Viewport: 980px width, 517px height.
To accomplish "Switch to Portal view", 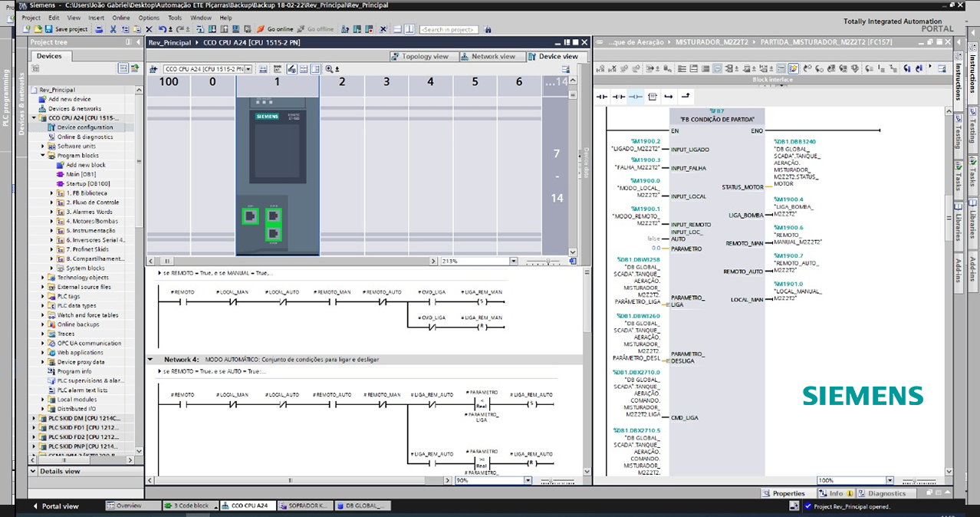I will point(55,506).
